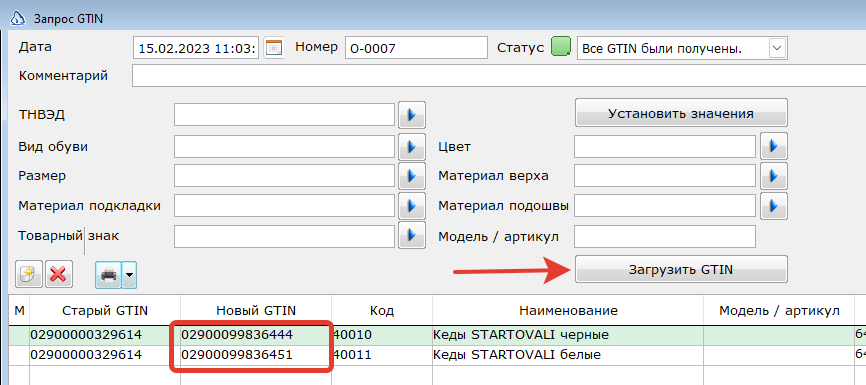Click the Модель / артикул column header
The height and width of the screenshot is (385, 866).
pyautogui.click(x=779, y=310)
